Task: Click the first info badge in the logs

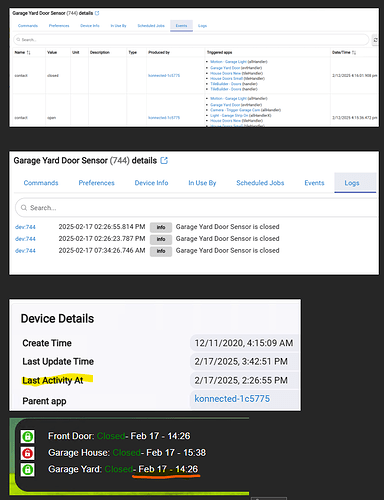Action: (161, 227)
